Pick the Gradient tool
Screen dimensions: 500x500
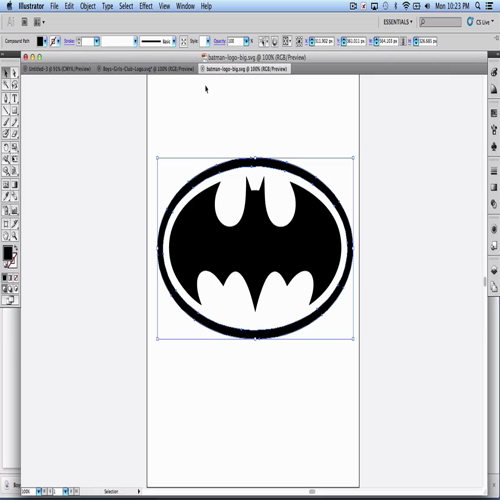click(x=14, y=184)
